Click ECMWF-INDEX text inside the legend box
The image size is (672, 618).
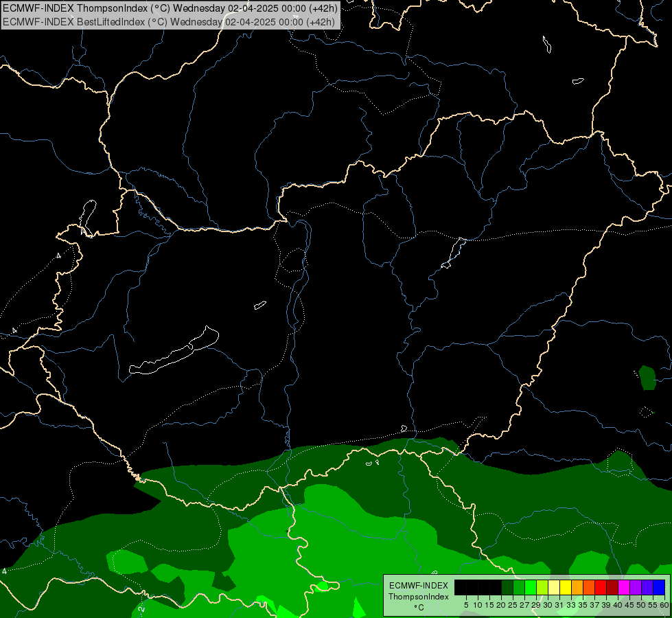coord(419,586)
